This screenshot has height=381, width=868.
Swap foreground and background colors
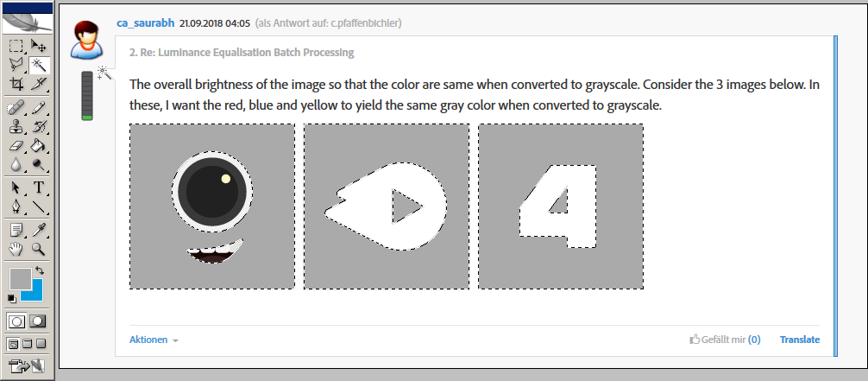pos(39,271)
